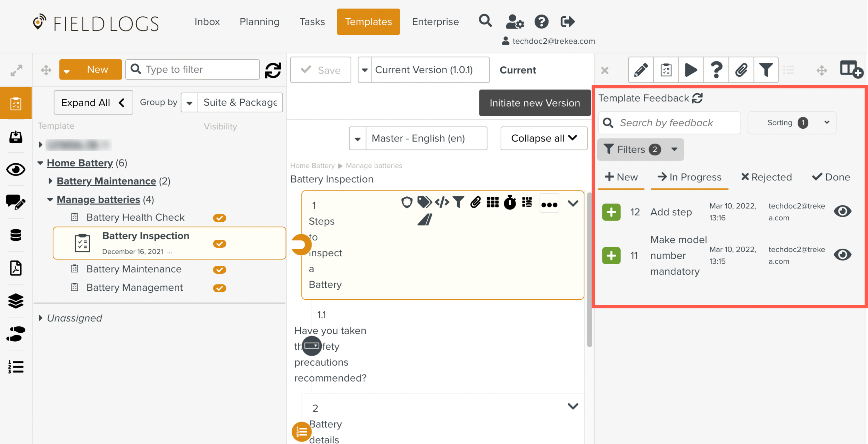Open the PDF icon in left sidebar
Viewport: 868px width, 444px height.
pos(16,268)
